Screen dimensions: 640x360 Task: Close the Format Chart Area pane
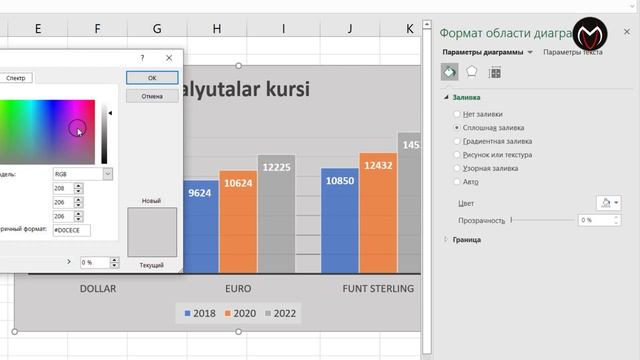[627, 31]
